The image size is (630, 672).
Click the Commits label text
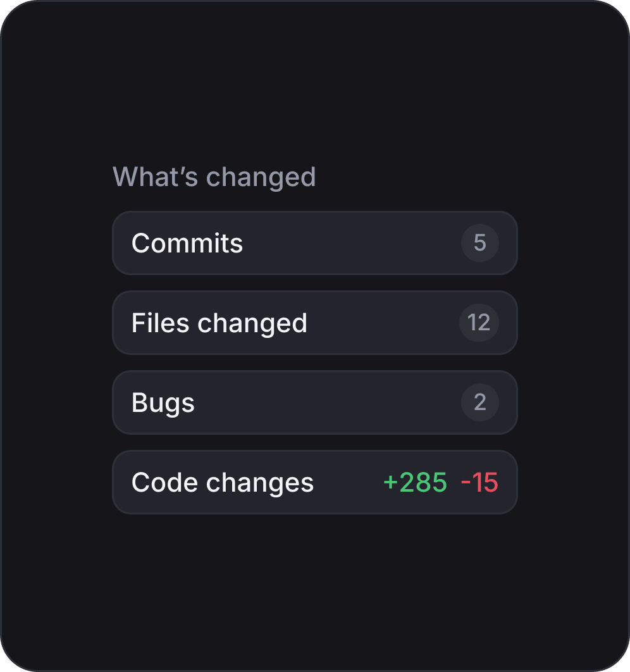(187, 243)
